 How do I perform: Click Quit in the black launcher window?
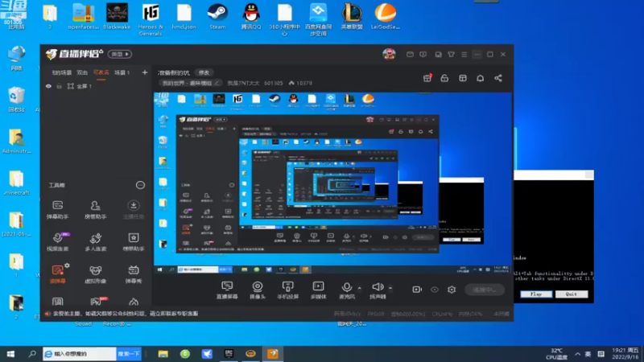[x=572, y=294]
